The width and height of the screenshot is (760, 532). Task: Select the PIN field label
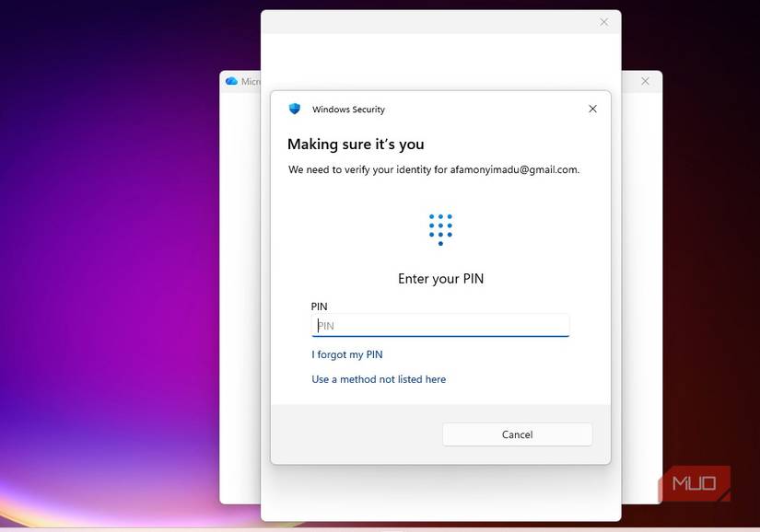(319, 306)
